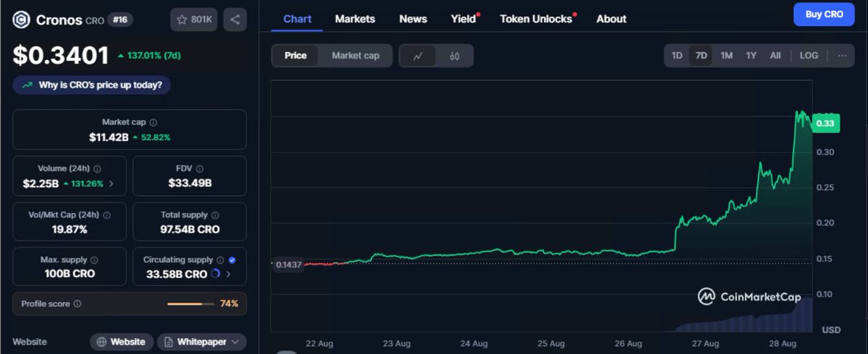Click the Buy CRO button
The width and height of the screenshot is (868, 354).
click(824, 14)
